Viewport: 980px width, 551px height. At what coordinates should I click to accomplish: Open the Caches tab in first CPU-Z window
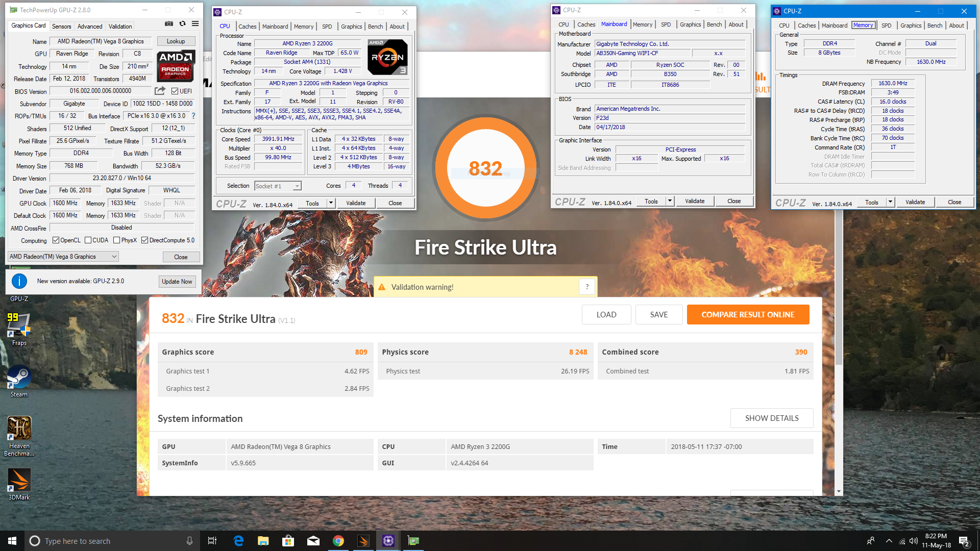248,27
